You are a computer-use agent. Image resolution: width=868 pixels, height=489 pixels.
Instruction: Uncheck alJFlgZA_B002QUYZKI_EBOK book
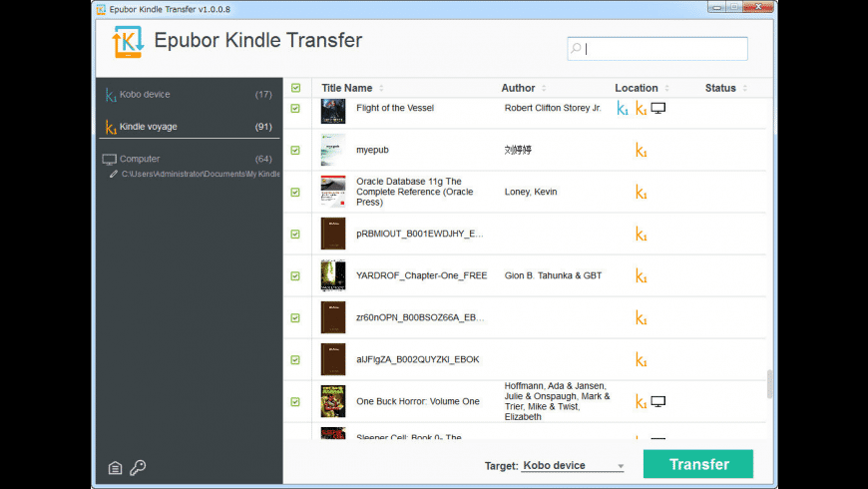tap(295, 360)
